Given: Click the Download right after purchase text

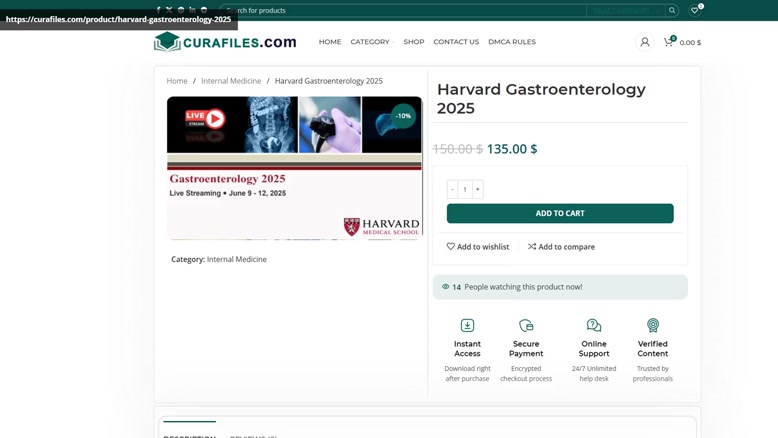Looking at the screenshot, I should pyautogui.click(x=467, y=374).
